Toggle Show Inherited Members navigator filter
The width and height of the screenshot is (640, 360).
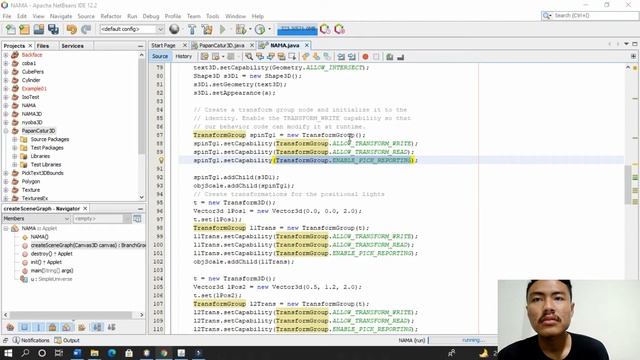pyautogui.click(x=10, y=327)
